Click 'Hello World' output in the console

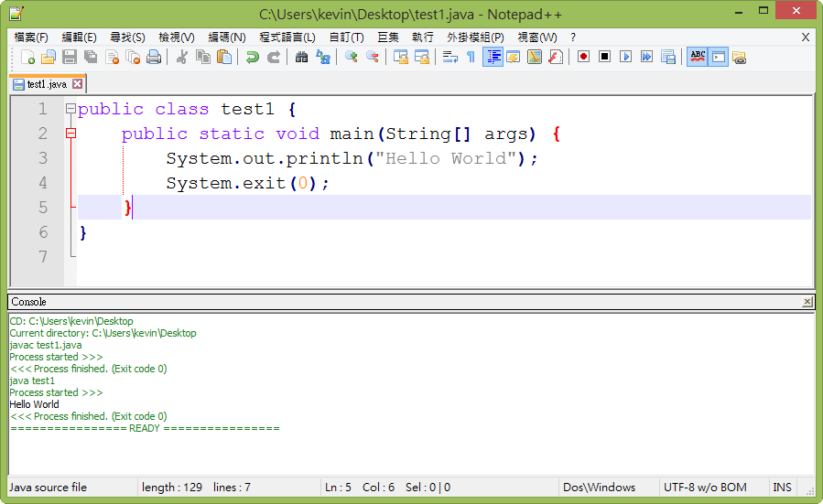(34, 404)
